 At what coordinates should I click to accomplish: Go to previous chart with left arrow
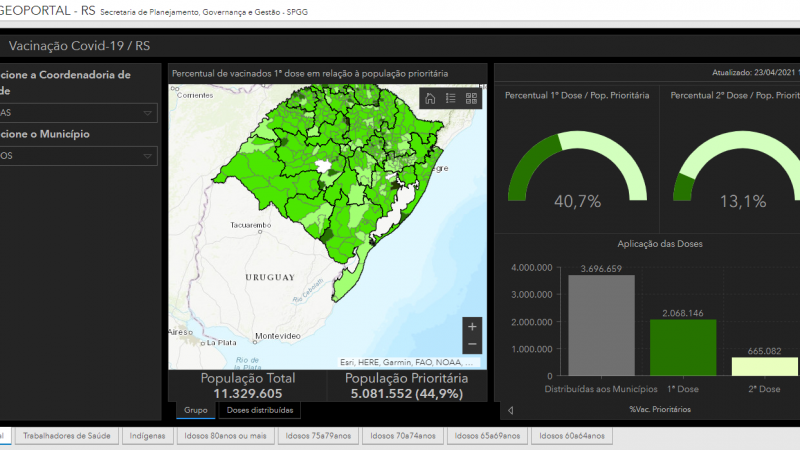pos(511,410)
